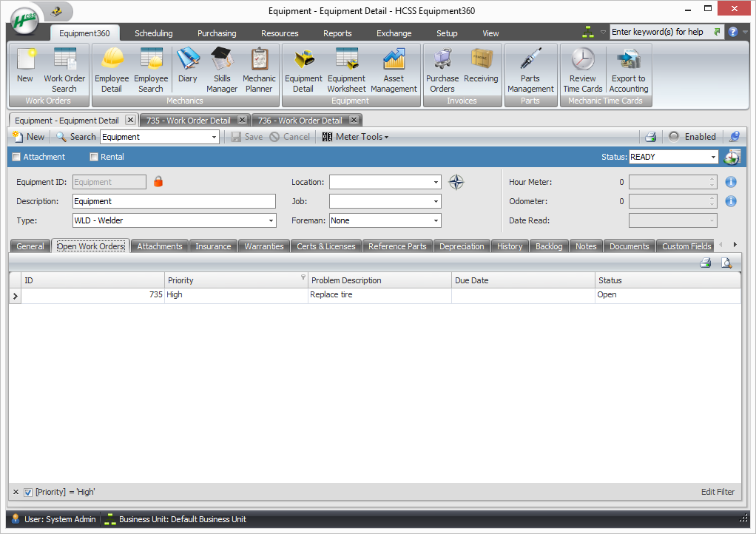The width and height of the screenshot is (756, 534).
Task: Remove the filter with the X button
Action: coord(16,492)
